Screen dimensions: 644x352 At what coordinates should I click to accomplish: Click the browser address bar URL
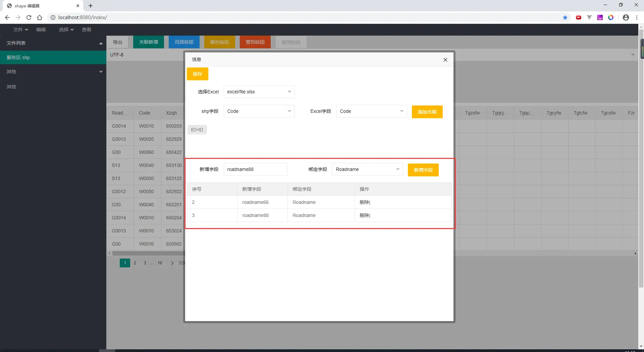tap(83, 17)
